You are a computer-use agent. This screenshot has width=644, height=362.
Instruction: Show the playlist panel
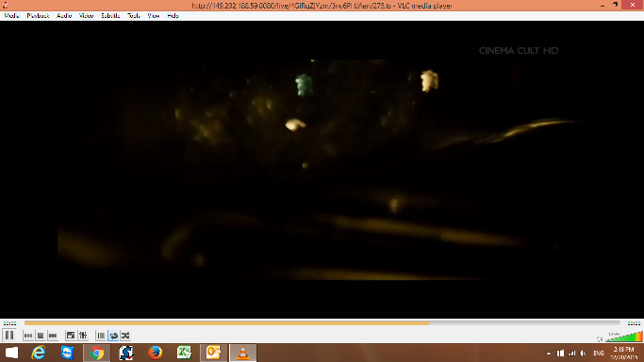point(101,336)
